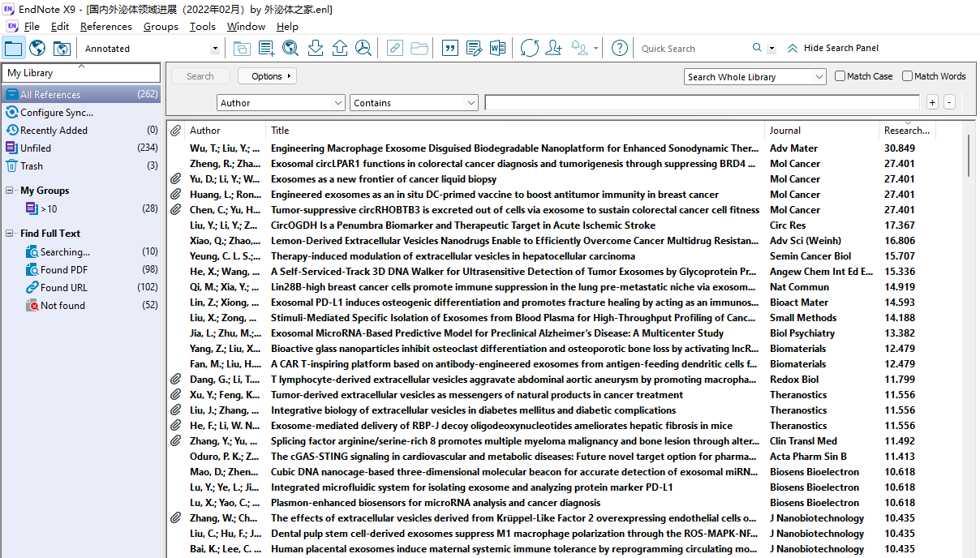Open Help question-mark toolbar icon
This screenshot has width=980, height=558.
pos(620,48)
